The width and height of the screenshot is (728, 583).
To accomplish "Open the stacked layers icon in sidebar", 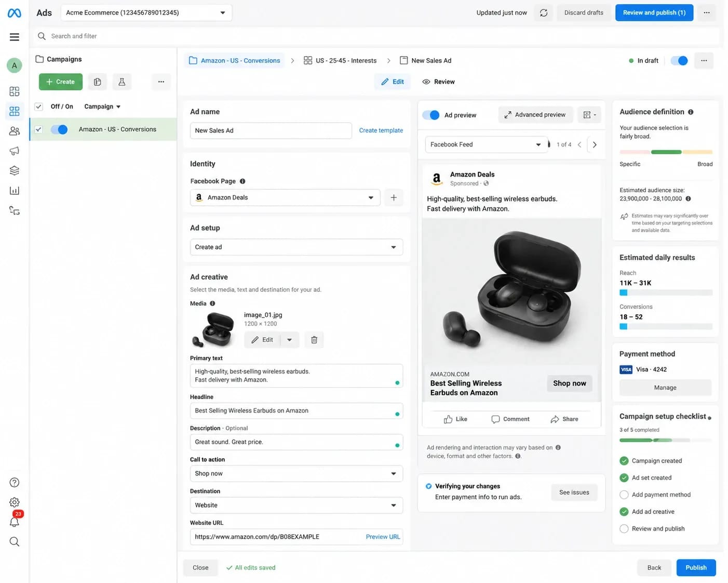I will (15, 170).
